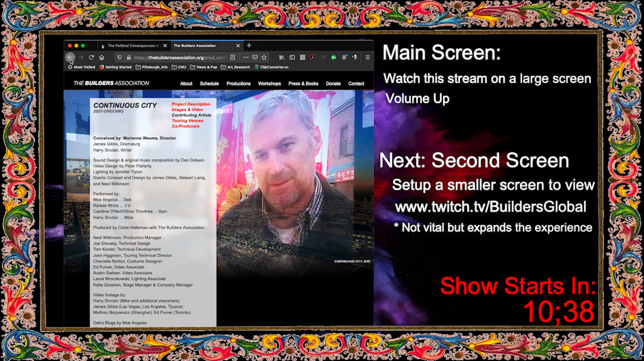Open the Donate menu item

click(x=333, y=84)
